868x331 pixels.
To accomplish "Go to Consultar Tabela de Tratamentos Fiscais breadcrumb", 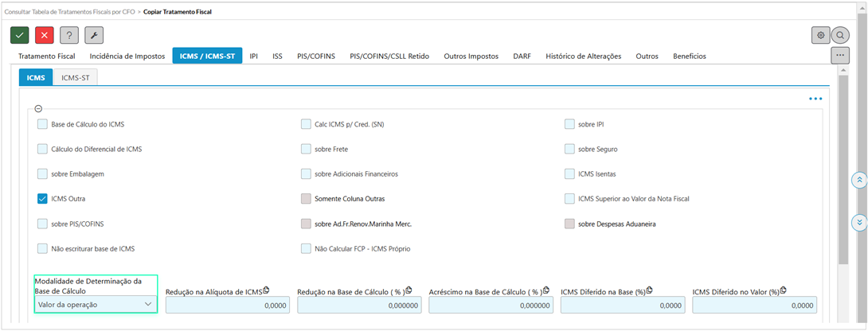I will [x=68, y=12].
